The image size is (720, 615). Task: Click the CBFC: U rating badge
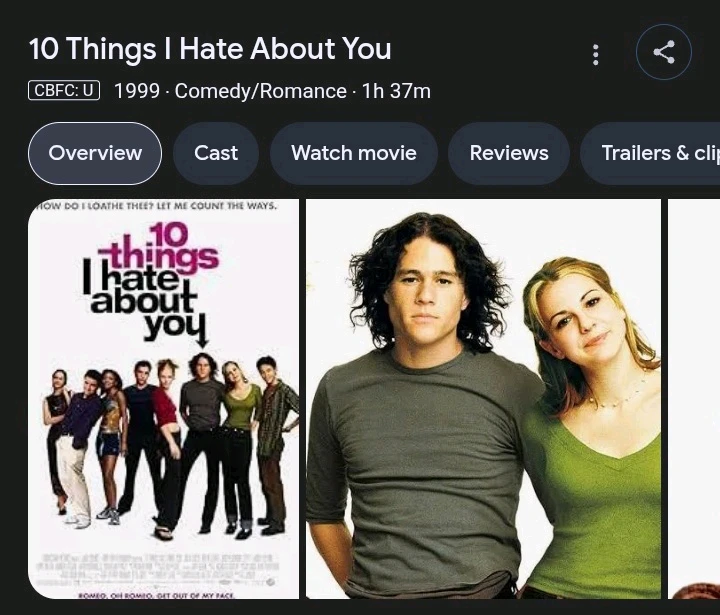(x=64, y=90)
